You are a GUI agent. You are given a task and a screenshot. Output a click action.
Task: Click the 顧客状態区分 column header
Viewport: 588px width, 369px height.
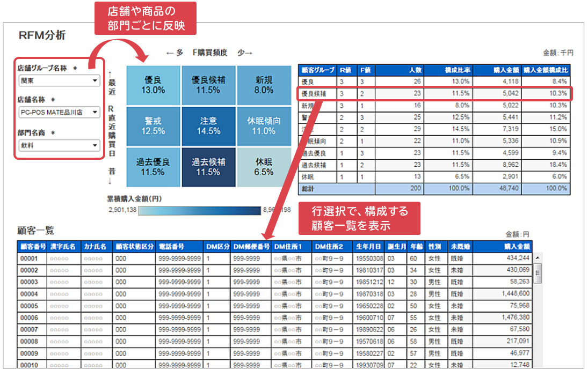[134, 247]
